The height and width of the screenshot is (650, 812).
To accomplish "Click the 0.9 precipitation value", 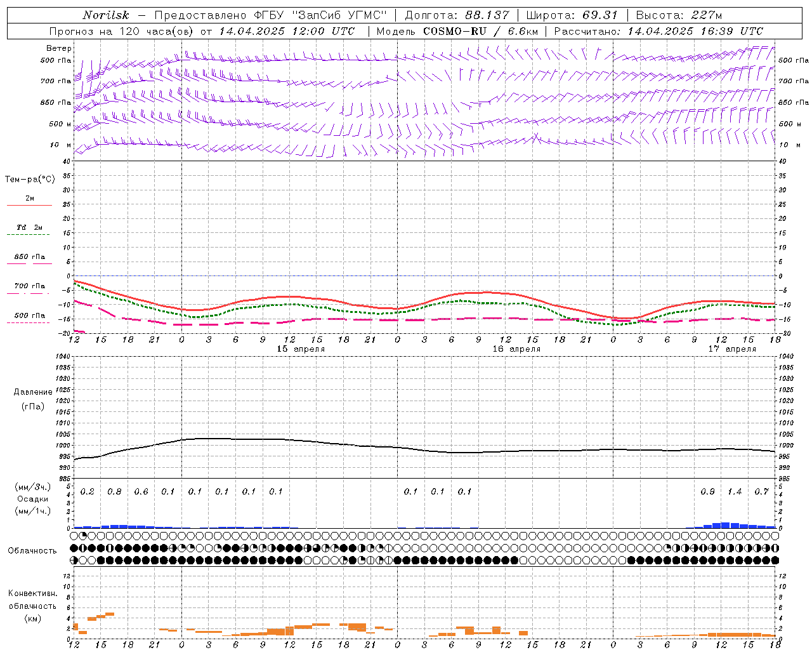I will (x=708, y=492).
